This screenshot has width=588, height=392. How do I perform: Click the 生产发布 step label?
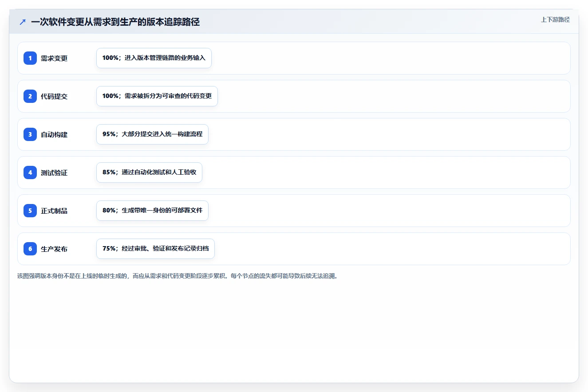tap(54, 249)
